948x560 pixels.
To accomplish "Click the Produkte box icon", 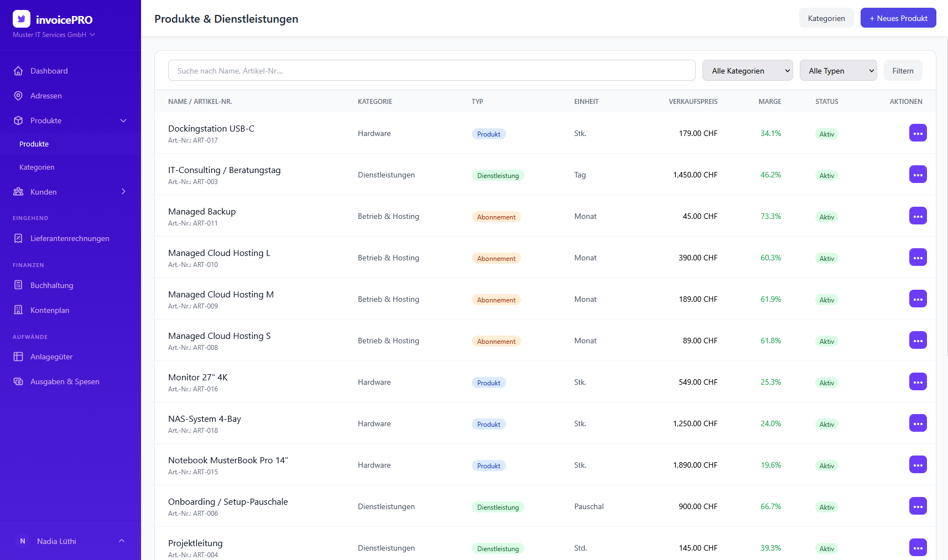I will point(18,121).
